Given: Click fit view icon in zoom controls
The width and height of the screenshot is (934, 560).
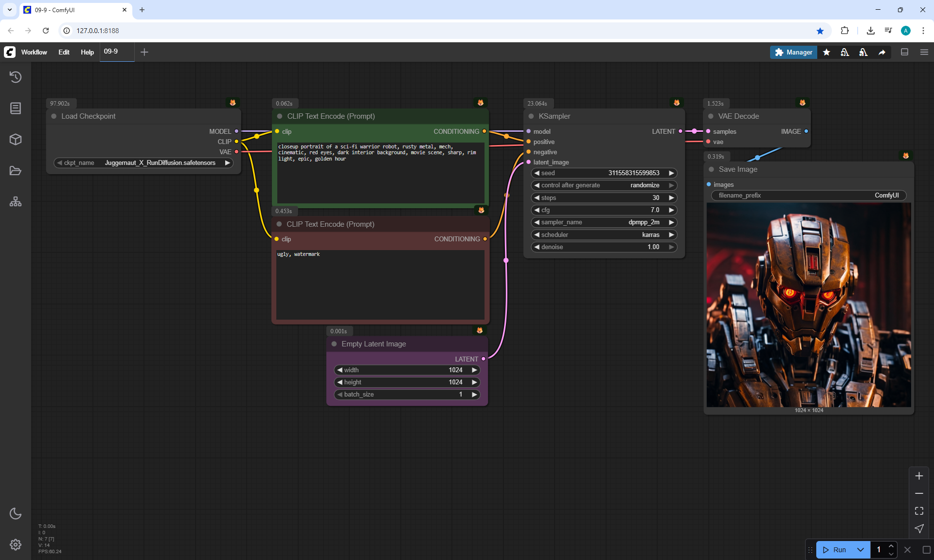Looking at the screenshot, I should click(919, 511).
